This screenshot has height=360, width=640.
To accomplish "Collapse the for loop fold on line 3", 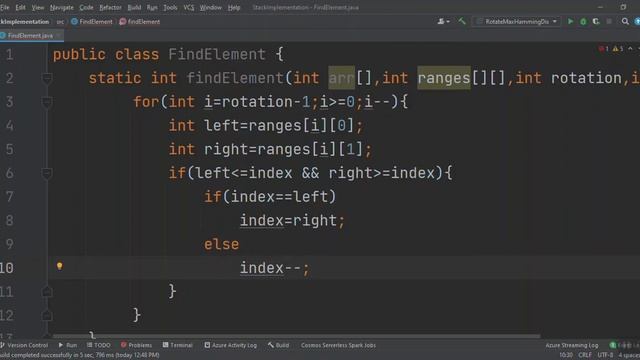I will [x=47, y=101].
